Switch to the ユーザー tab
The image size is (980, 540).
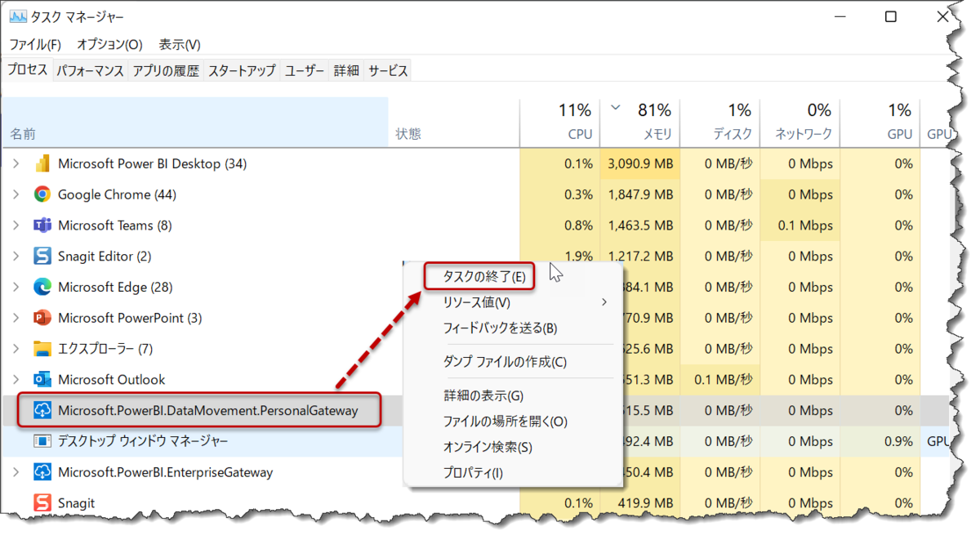tap(305, 71)
